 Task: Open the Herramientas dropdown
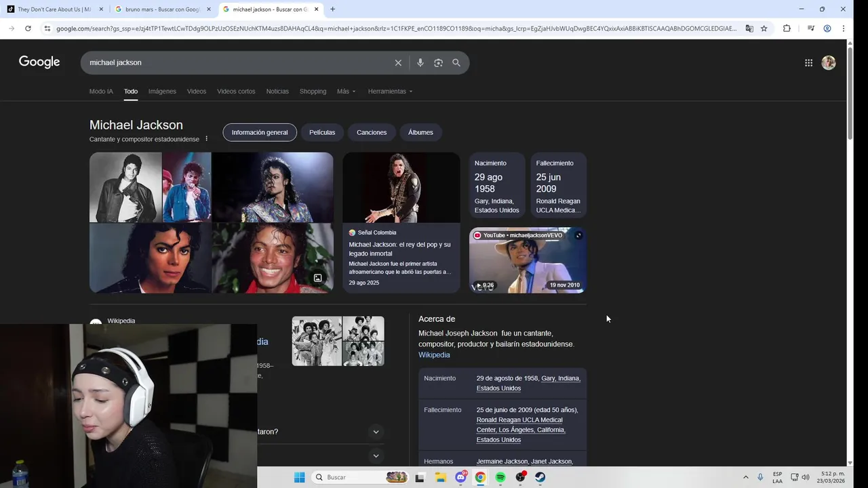[x=390, y=91]
